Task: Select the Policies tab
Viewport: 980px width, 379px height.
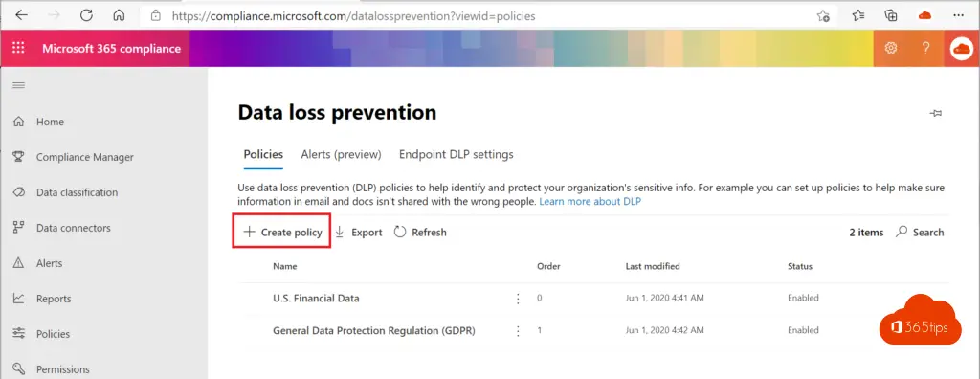Action: coord(263,154)
